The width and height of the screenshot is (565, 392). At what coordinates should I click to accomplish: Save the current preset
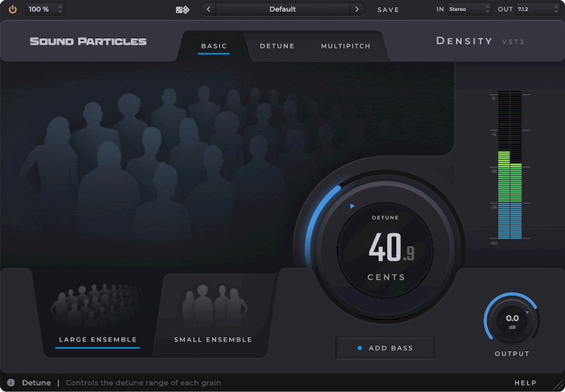pyautogui.click(x=388, y=10)
